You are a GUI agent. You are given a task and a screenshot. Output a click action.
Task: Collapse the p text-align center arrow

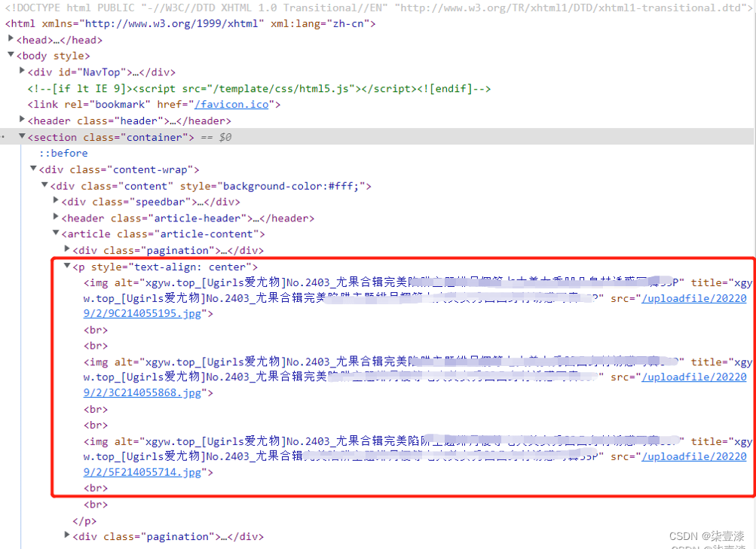point(67,266)
